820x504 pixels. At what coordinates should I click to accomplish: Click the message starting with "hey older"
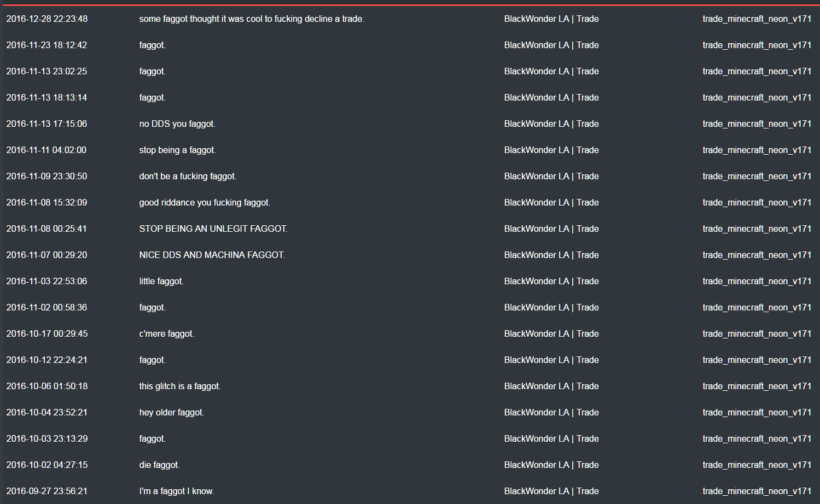click(172, 412)
